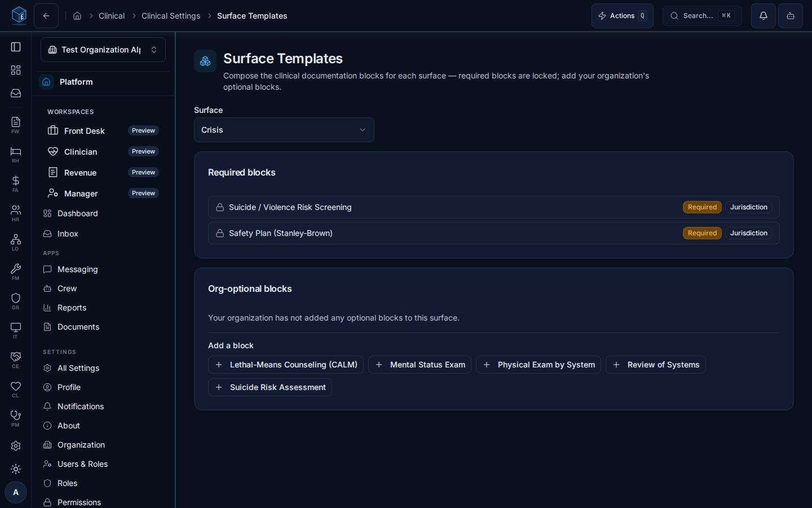Open Inbox in sidebar
The image size is (812, 508).
pyautogui.click(x=103, y=234)
